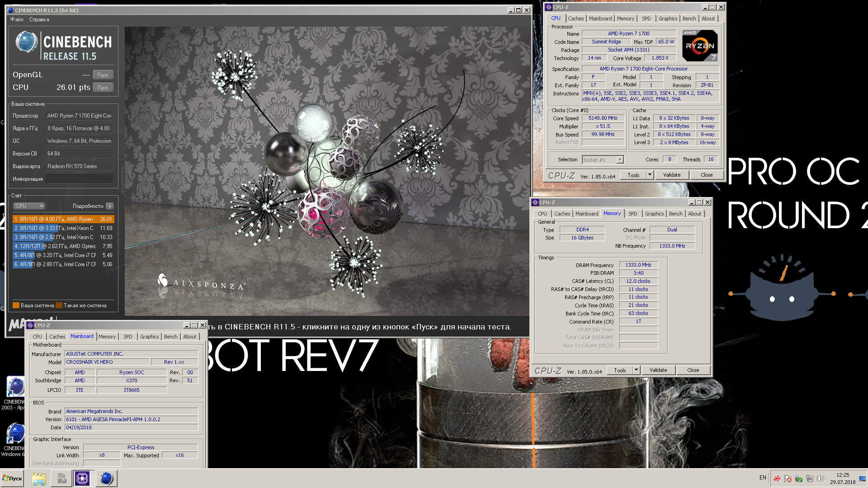Image resolution: width=868 pixels, height=488 pixels.
Task: Select ranking row 3 Intel Xeon 10.33
Action: point(63,237)
